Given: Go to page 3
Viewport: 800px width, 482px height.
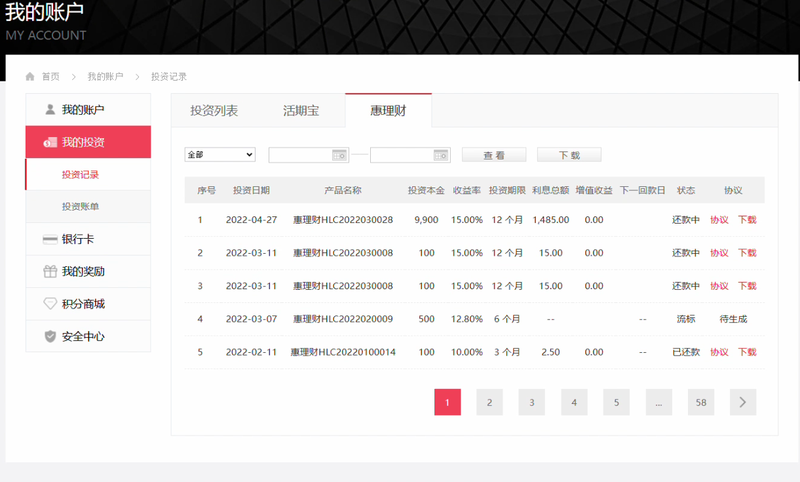Looking at the screenshot, I should [x=532, y=402].
